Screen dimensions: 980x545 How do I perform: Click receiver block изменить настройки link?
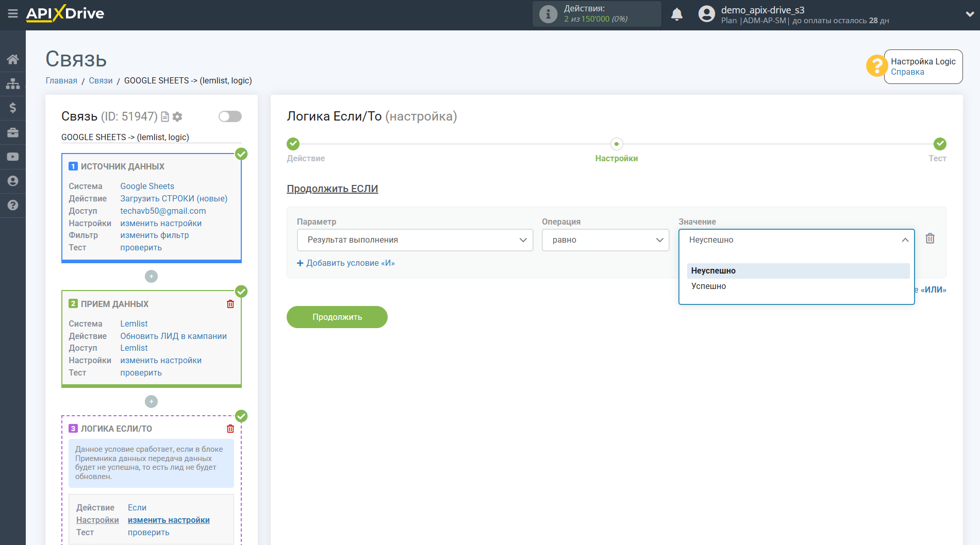point(161,361)
